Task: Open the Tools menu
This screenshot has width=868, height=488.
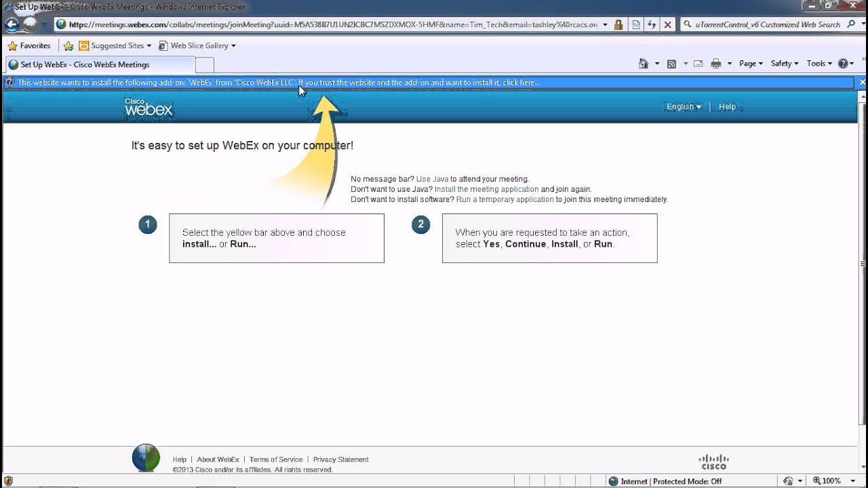Action: tap(819, 63)
